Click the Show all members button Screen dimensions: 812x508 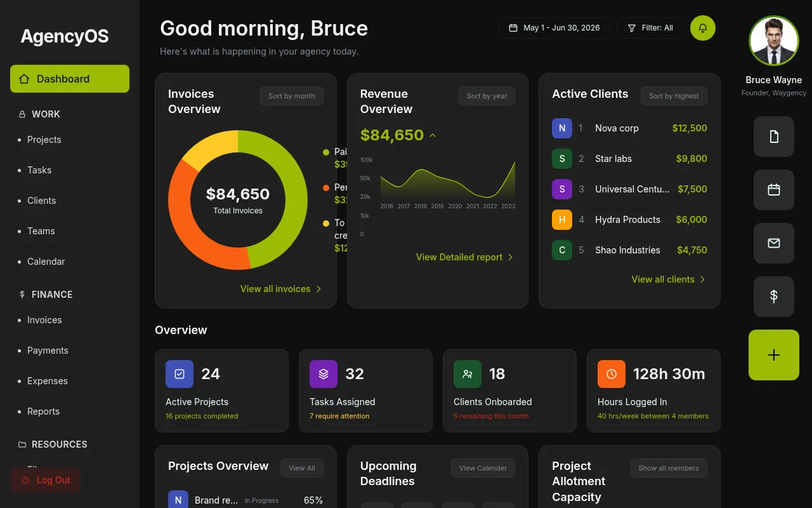(x=669, y=468)
